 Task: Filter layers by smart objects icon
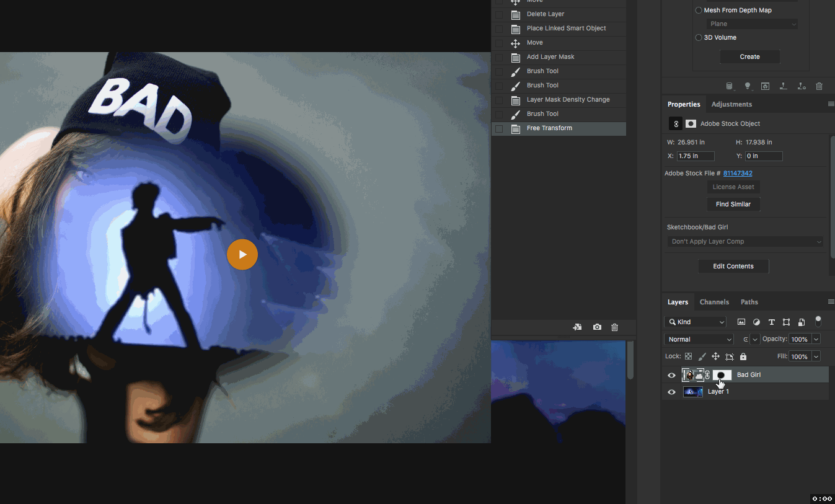click(802, 322)
